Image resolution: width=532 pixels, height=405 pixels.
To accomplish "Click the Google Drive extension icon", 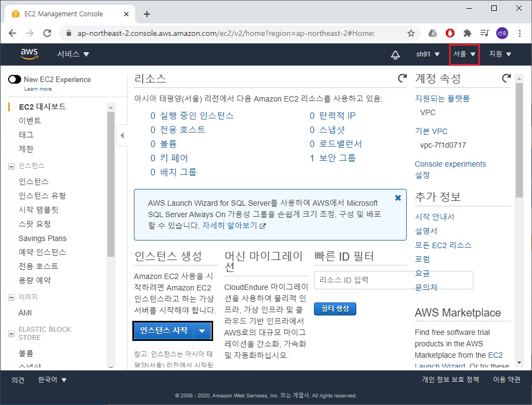I will pos(433,33).
